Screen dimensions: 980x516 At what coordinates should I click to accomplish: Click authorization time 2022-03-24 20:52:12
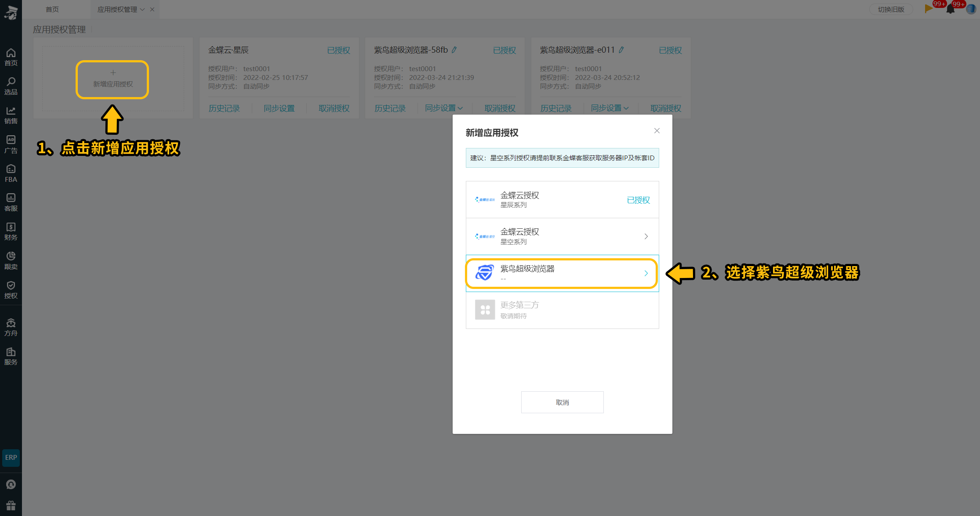pyautogui.click(x=607, y=77)
